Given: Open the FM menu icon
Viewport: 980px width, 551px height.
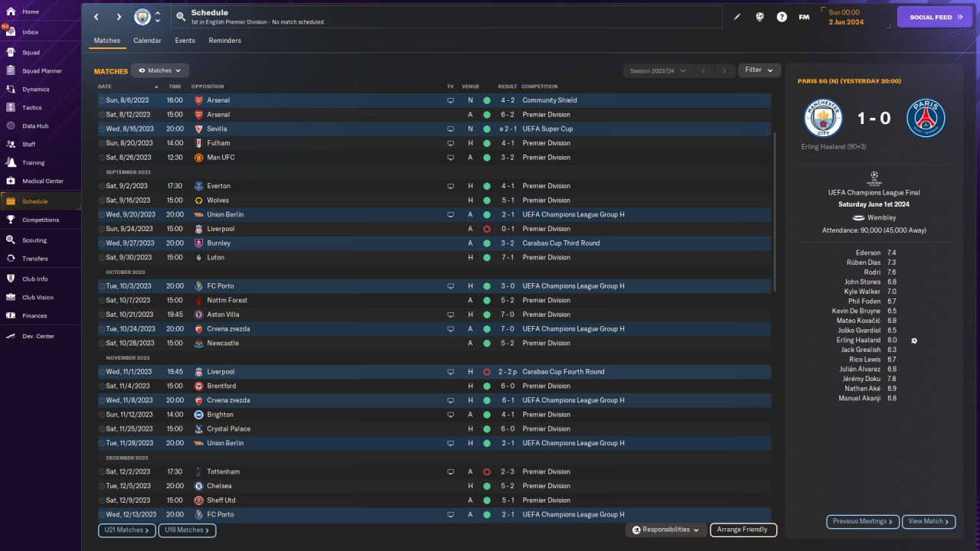Looking at the screenshot, I should [x=804, y=17].
